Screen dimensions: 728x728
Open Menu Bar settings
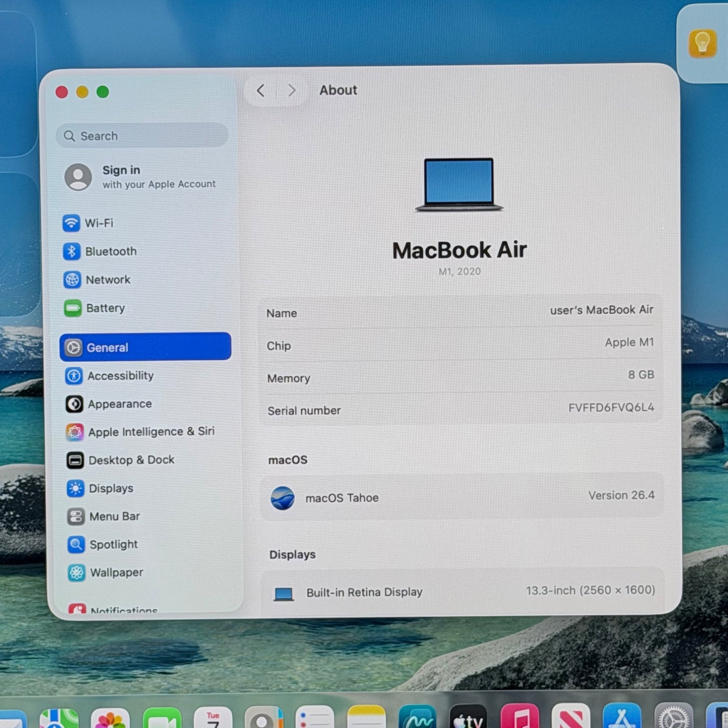coord(114,516)
